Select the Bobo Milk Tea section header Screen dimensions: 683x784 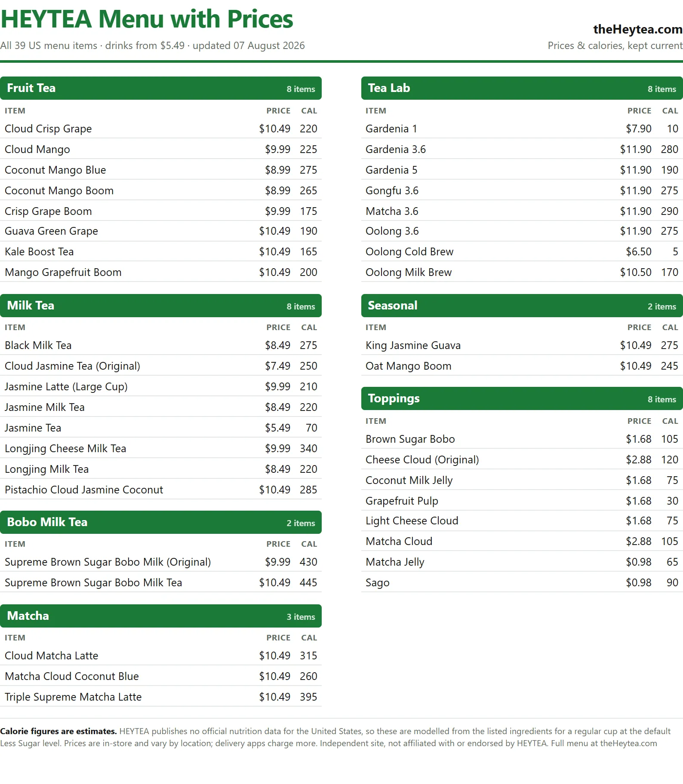click(161, 522)
